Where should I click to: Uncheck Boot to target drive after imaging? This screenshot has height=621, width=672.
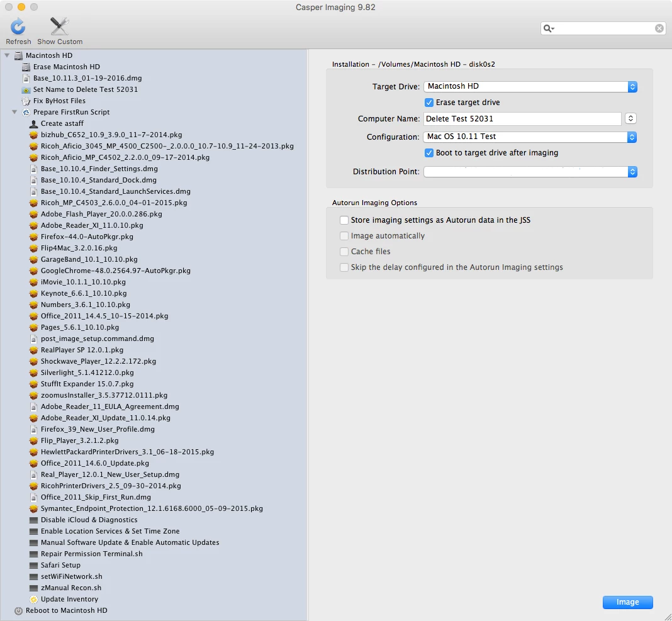(x=428, y=153)
